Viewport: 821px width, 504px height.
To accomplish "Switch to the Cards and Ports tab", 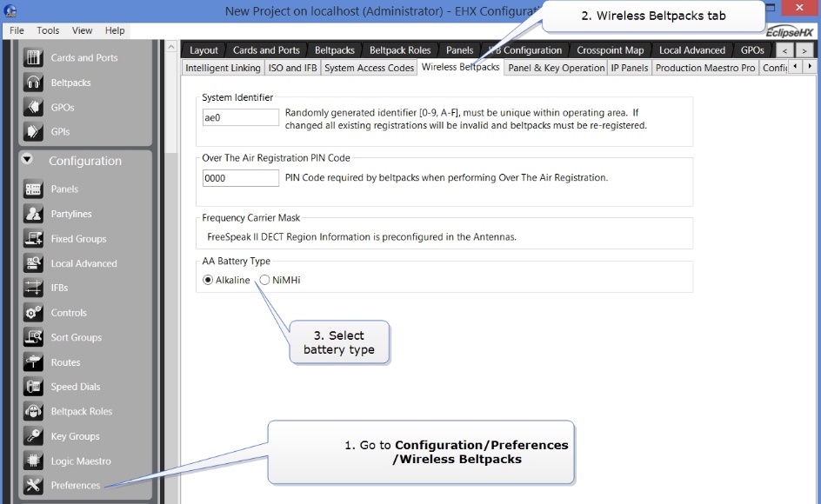I will pyautogui.click(x=266, y=50).
